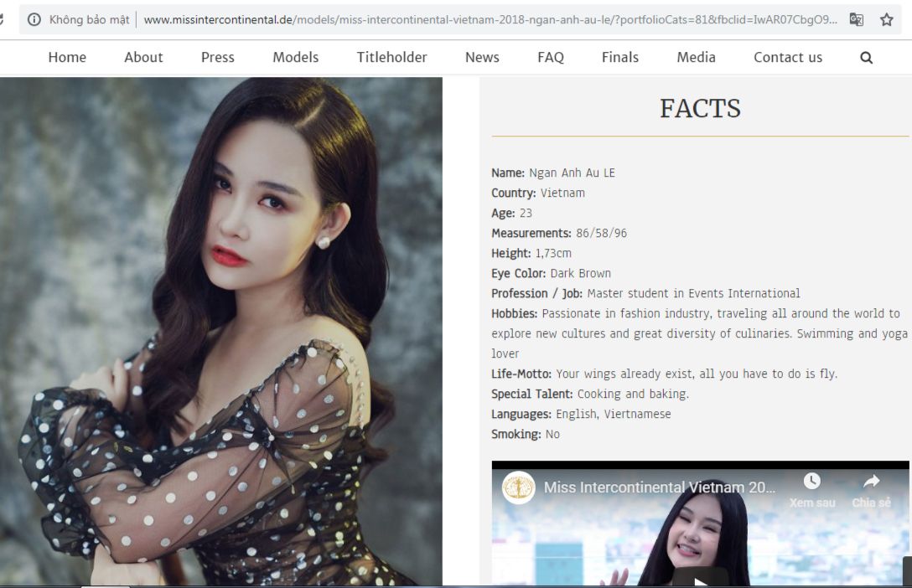
Task: Open the Home menu item
Action: pyautogui.click(x=67, y=58)
